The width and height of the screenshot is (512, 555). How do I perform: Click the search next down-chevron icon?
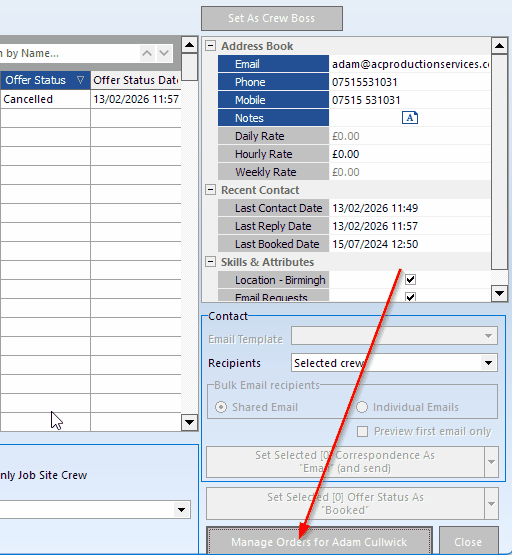pos(164,53)
